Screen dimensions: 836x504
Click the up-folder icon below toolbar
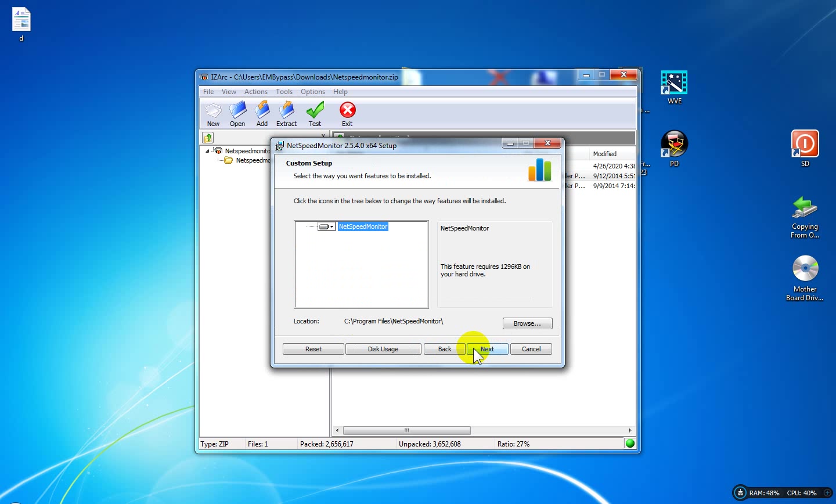(208, 138)
